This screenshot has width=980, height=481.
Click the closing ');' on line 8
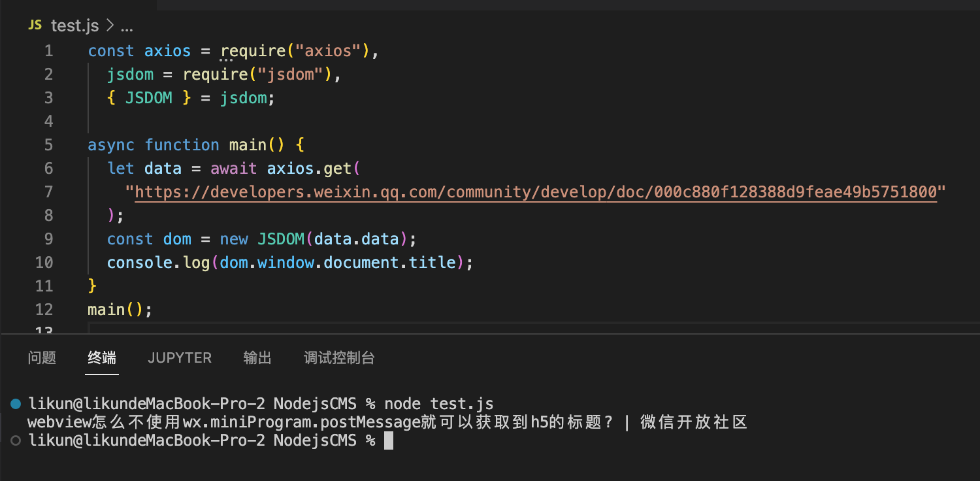[x=116, y=216]
